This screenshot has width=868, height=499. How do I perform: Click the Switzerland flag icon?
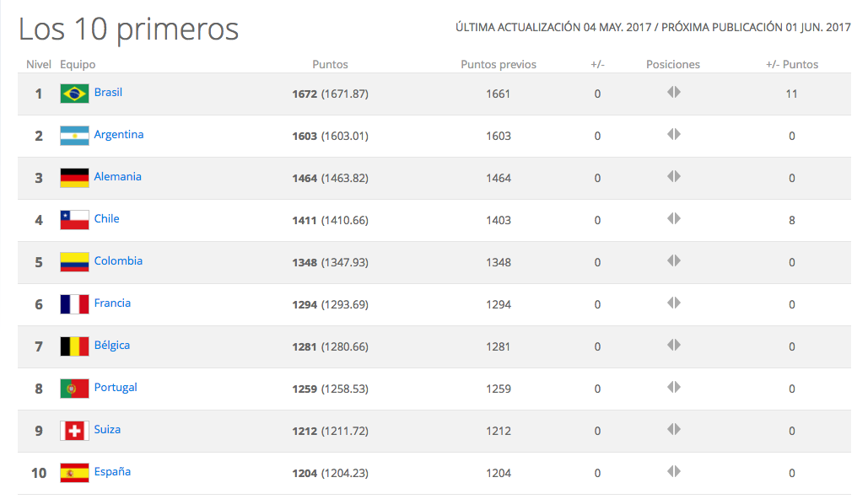(x=73, y=430)
